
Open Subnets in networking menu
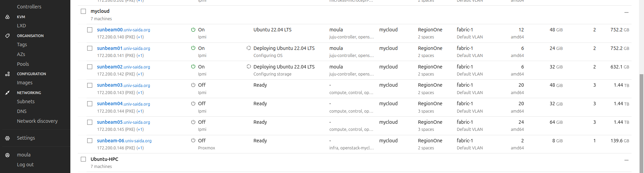point(26,102)
